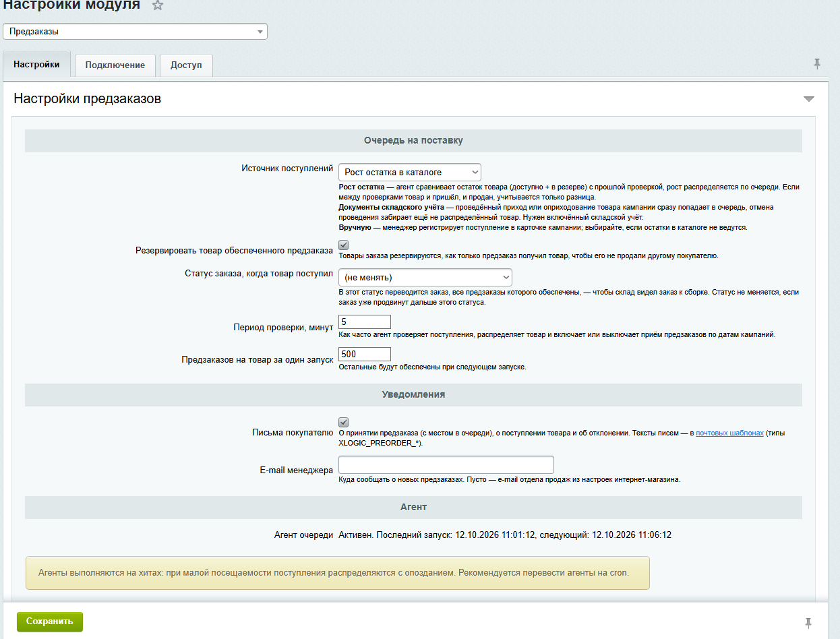Open the Статус заказа, когда товар поступил dropdown
Screen dimensions: 840x639
click(x=425, y=277)
